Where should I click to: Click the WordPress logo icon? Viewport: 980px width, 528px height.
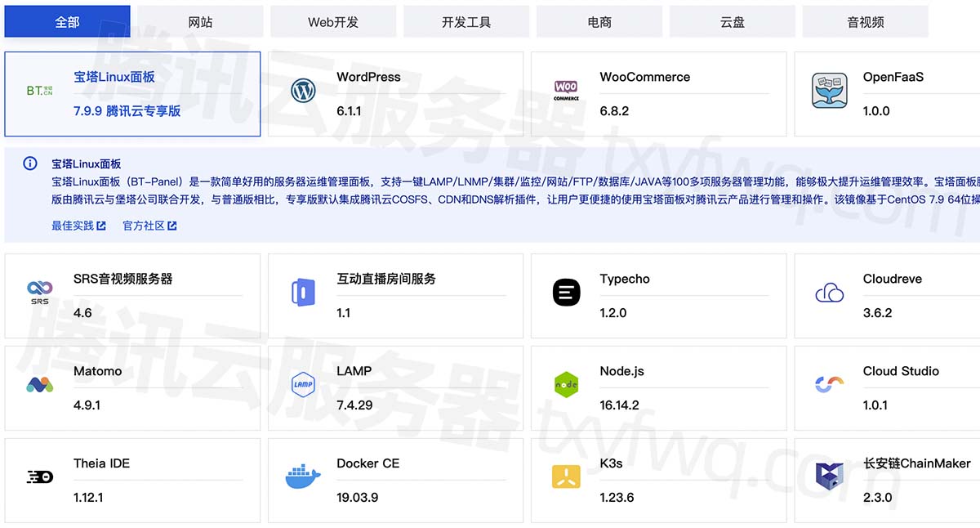(303, 90)
